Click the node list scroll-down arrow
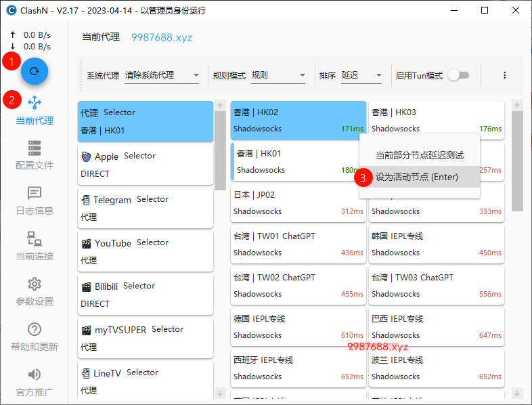 [x=517, y=393]
